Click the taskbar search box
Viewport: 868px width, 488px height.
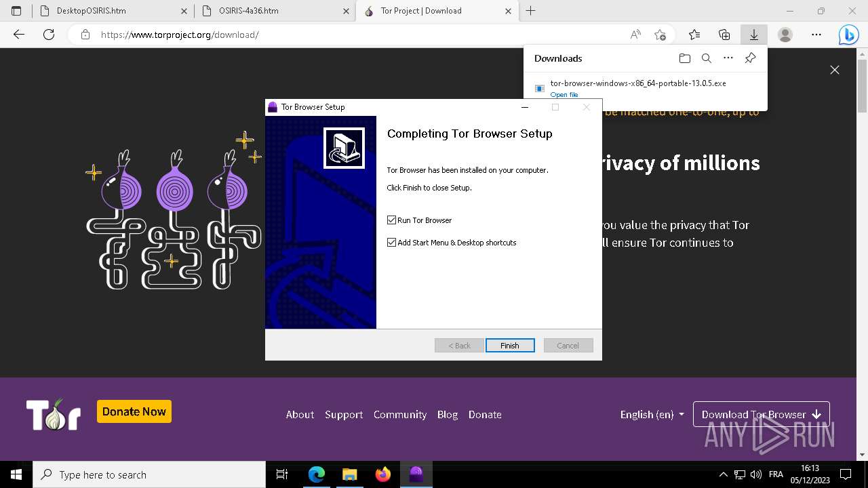click(x=149, y=474)
